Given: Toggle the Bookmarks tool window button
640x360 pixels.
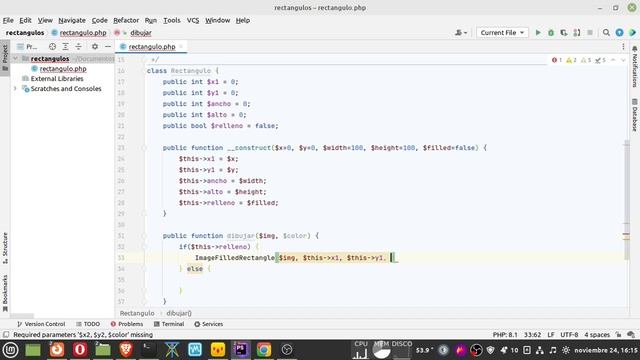Looking at the screenshot, I should tap(5, 293).
